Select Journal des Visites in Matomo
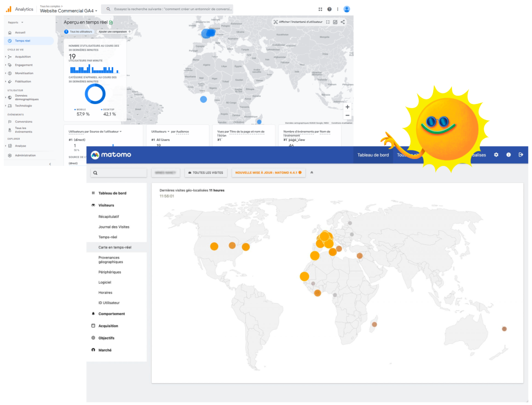This screenshot has height=405, width=532. click(x=114, y=227)
